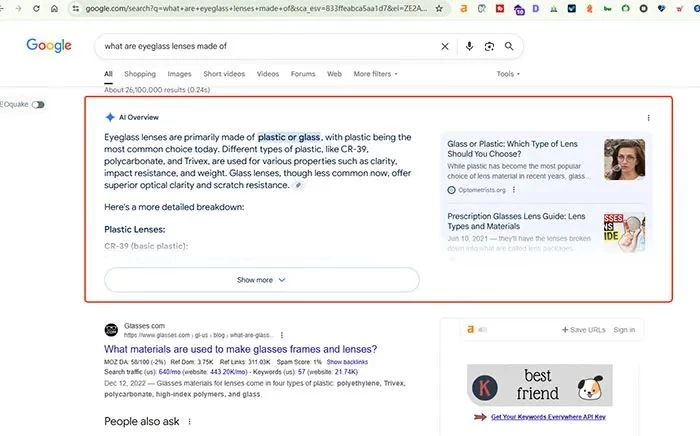Switch to the Images tab
Screen dimensions: 700x436
(x=179, y=74)
